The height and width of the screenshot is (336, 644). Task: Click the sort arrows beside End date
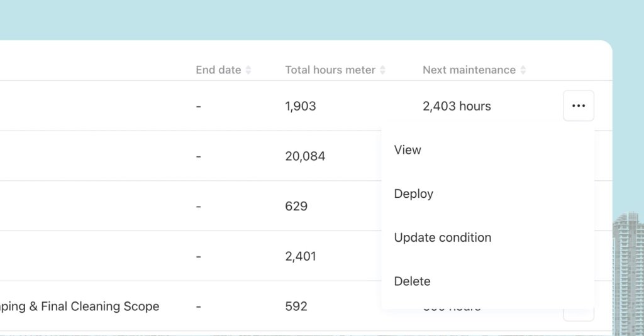[x=248, y=70]
